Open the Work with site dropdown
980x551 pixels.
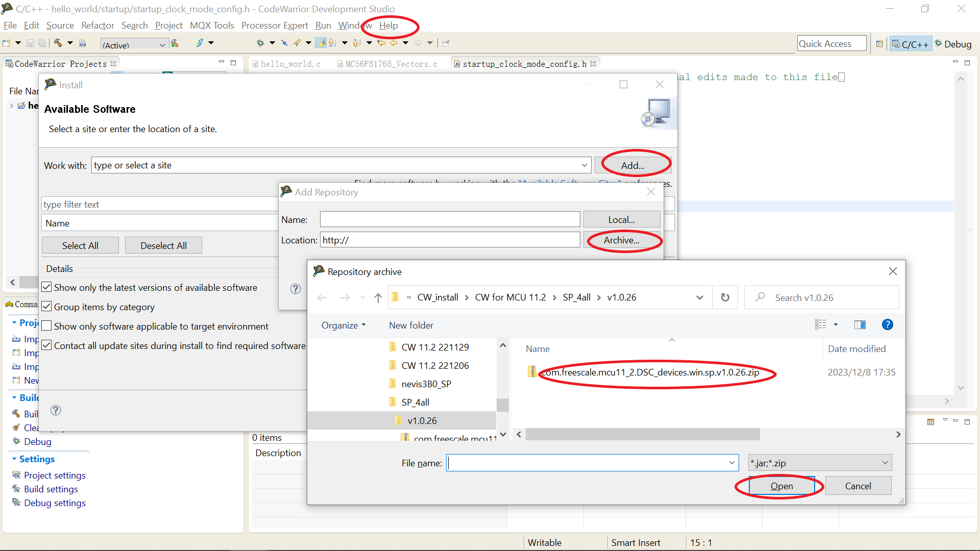coord(584,165)
